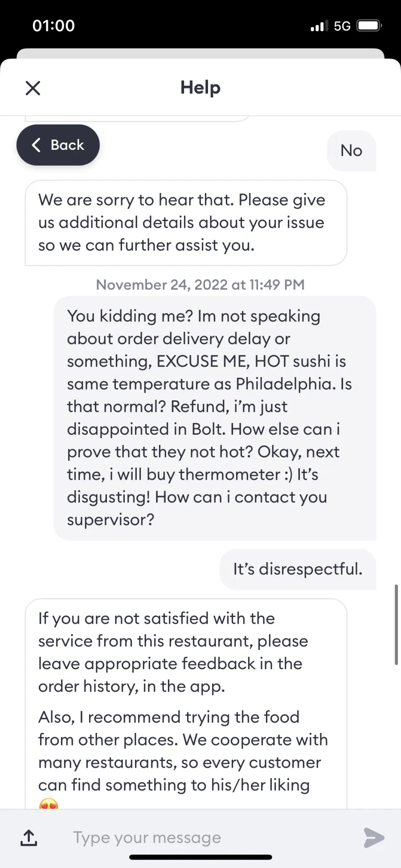Tap the cellular signal bars icon
Image resolution: width=401 pixels, height=868 pixels.
(x=319, y=26)
